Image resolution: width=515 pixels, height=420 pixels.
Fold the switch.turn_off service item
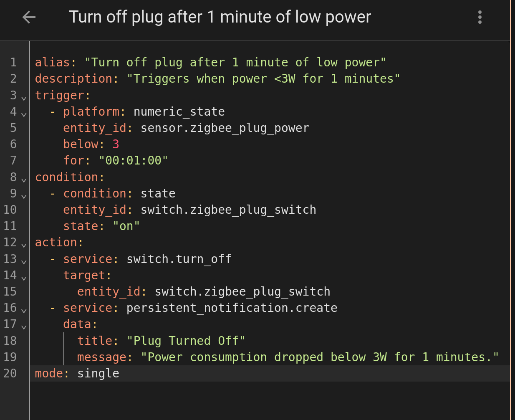(24, 261)
